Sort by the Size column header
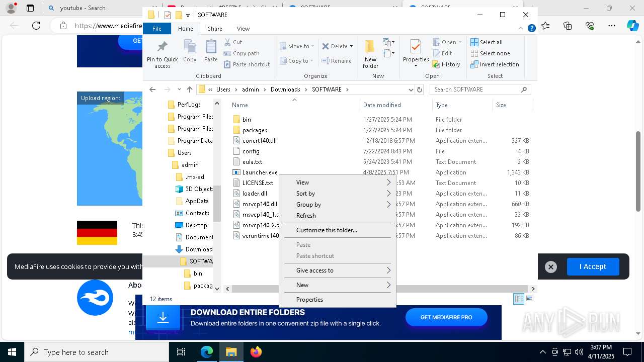This screenshot has width=644, height=362. tap(512, 105)
